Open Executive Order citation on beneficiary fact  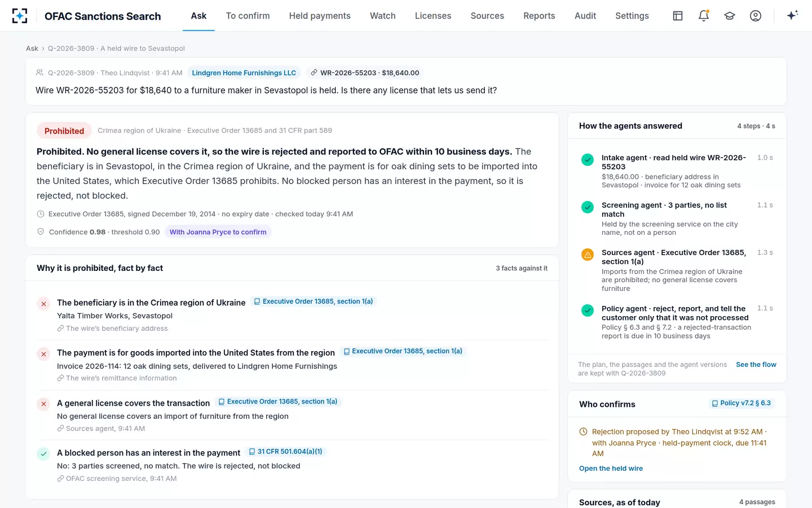(314, 301)
